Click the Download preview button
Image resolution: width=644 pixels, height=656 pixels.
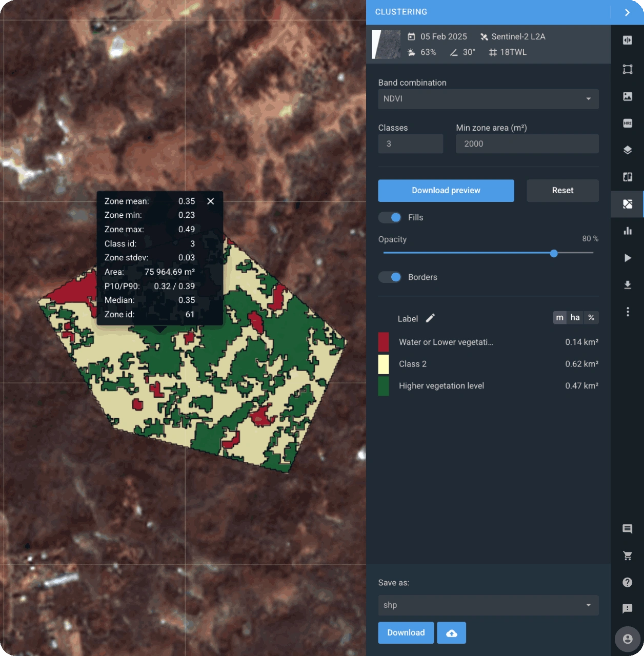[446, 191]
